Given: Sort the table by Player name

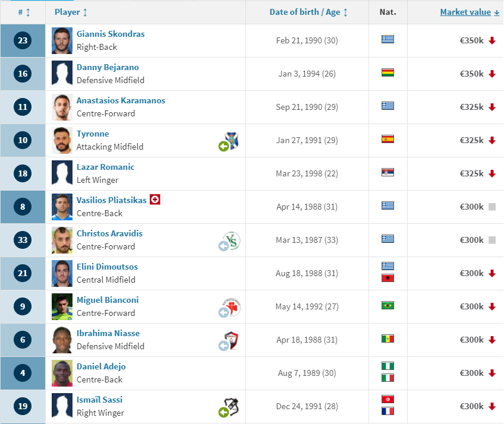Looking at the screenshot, I should pyautogui.click(x=71, y=12).
